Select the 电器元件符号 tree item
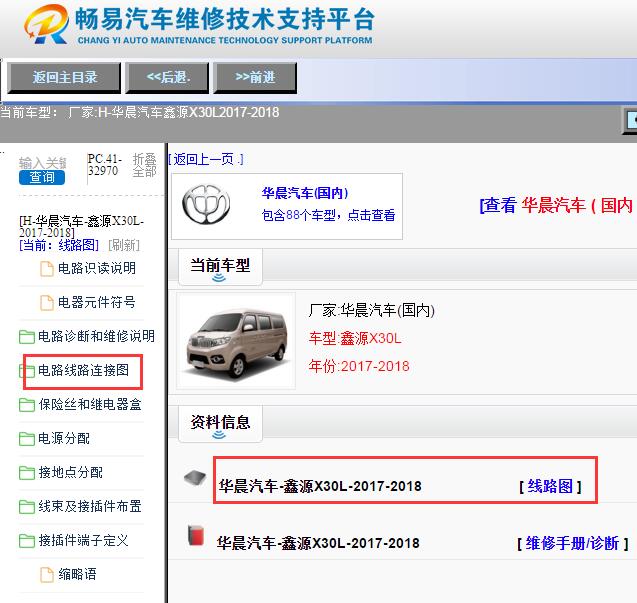Viewport: 637px width, 603px height. pyautogui.click(x=97, y=302)
